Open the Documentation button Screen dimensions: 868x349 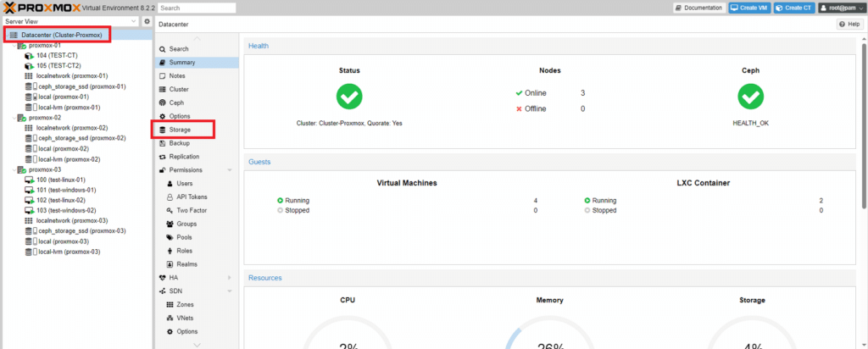(x=699, y=8)
